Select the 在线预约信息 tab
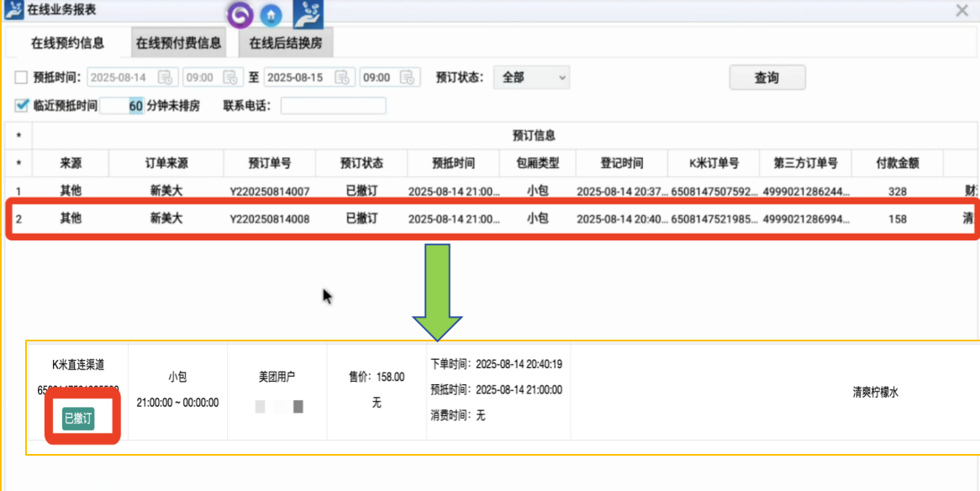980x491 pixels. 68,43
